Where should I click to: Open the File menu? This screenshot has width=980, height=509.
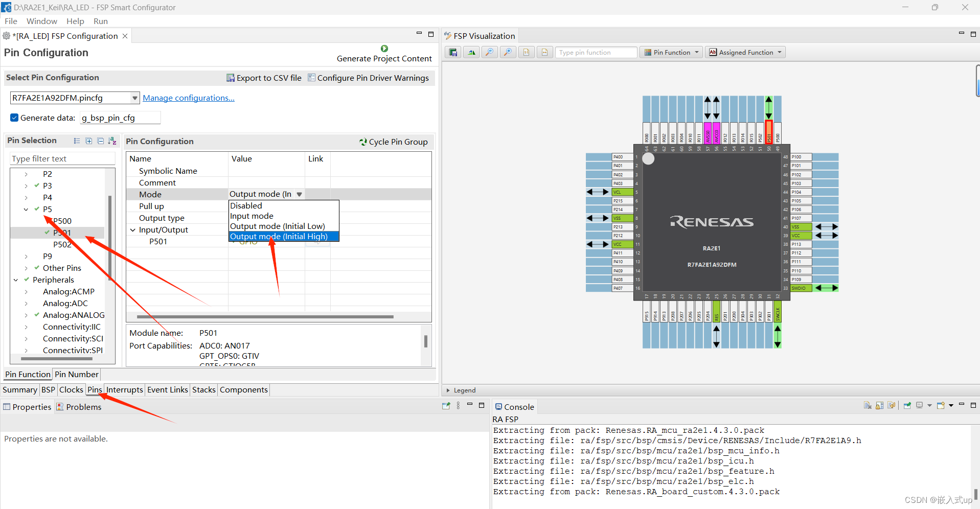[11, 21]
